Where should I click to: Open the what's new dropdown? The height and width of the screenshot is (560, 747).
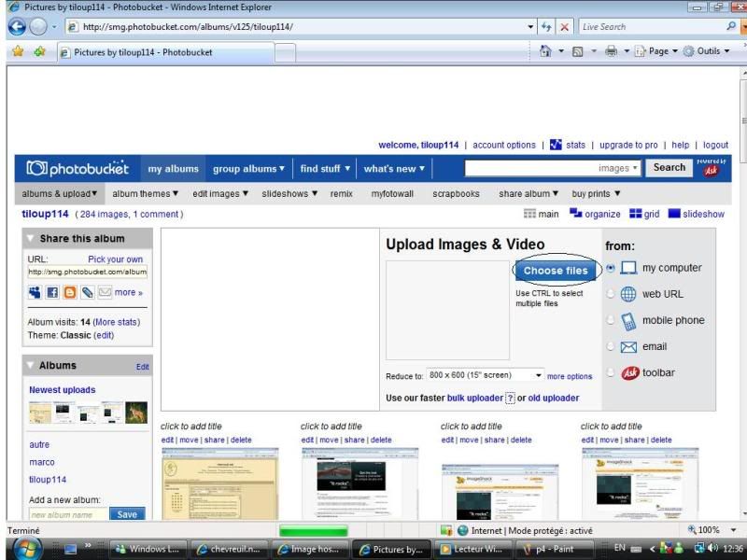[x=392, y=169]
